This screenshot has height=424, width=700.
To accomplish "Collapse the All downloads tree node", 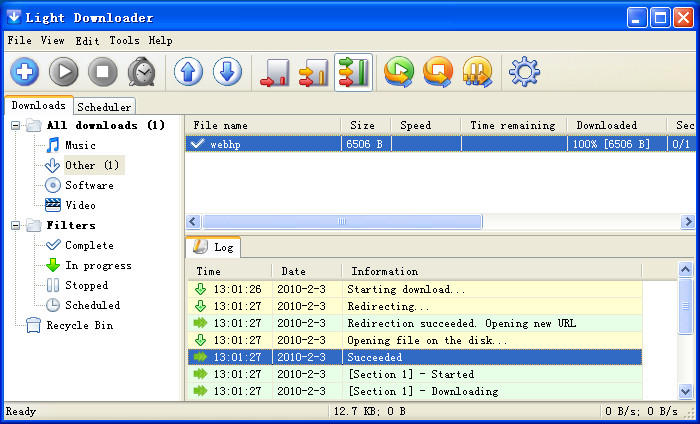I will coord(15,125).
